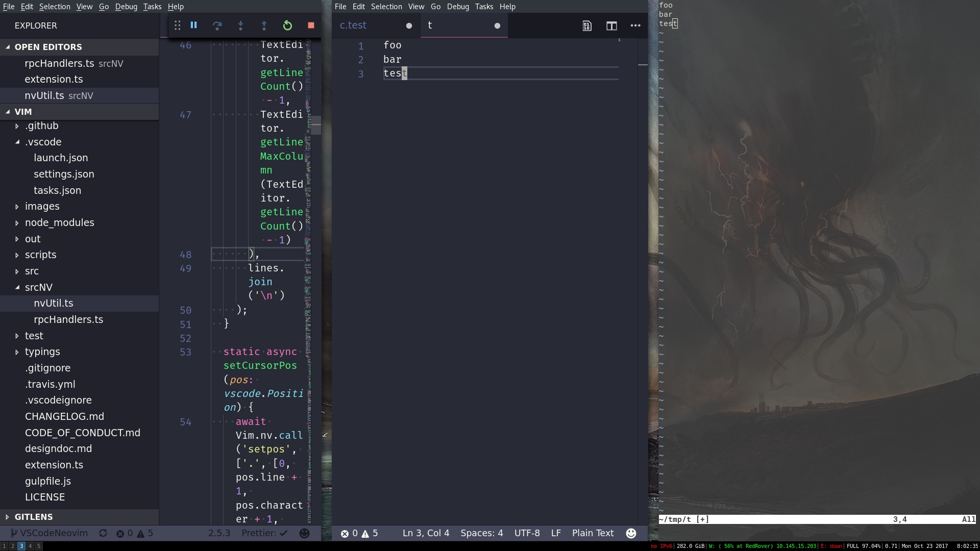Stop debugging with red square
The width and height of the screenshot is (980, 551).
click(311, 26)
